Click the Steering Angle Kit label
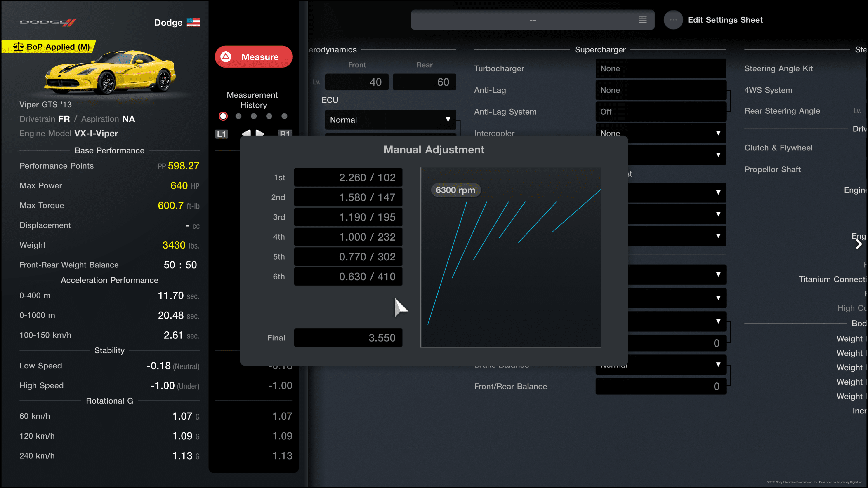 [778, 69]
